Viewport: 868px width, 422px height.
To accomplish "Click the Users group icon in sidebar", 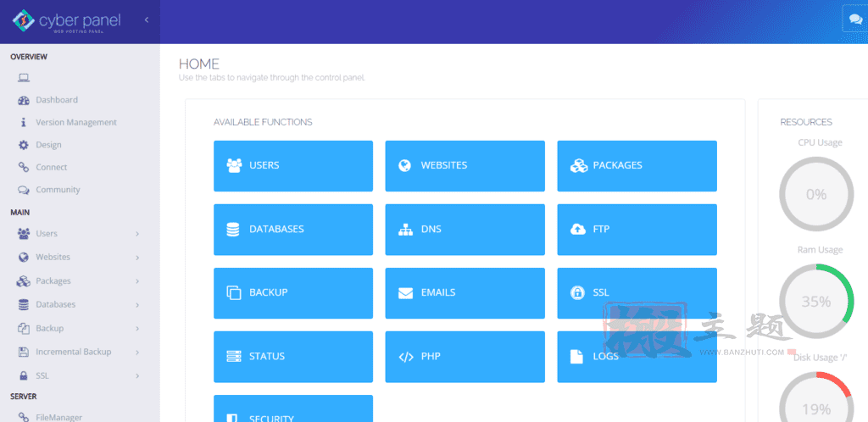I will pyautogui.click(x=23, y=234).
